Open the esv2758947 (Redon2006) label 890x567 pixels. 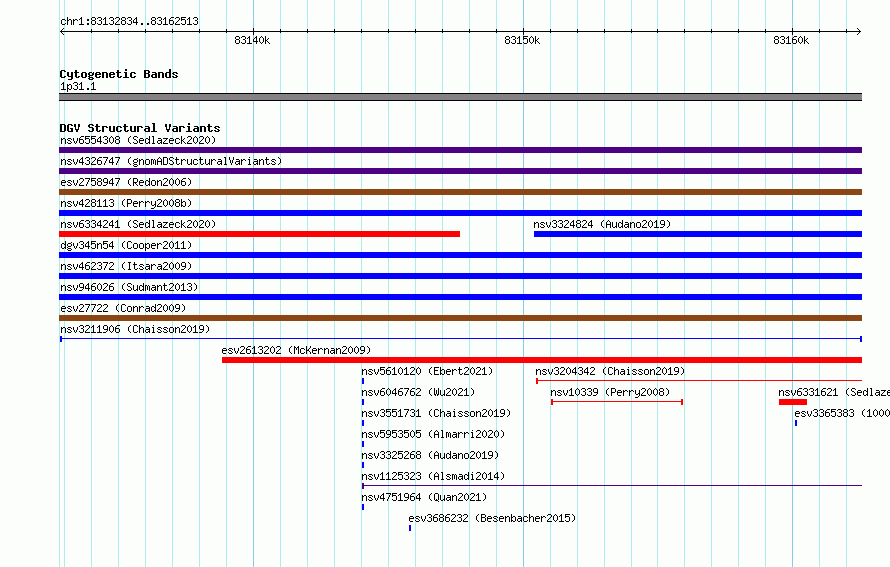pos(126,182)
